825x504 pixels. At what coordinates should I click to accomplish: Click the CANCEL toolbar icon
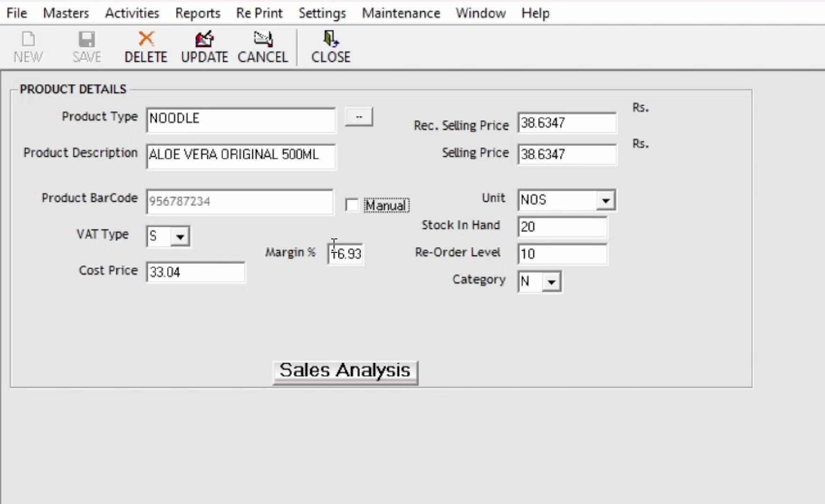263,39
